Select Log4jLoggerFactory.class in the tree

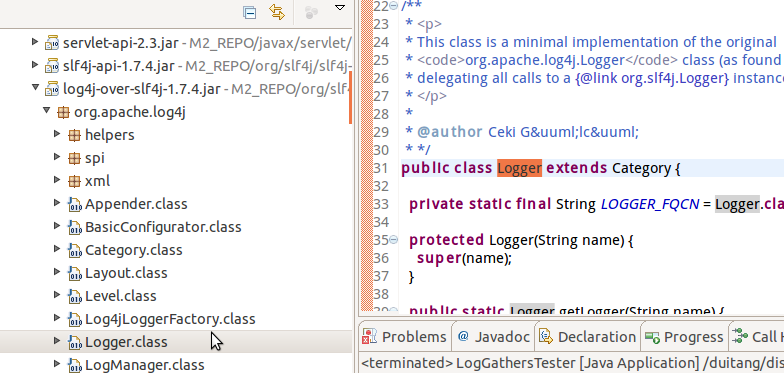coord(170,319)
